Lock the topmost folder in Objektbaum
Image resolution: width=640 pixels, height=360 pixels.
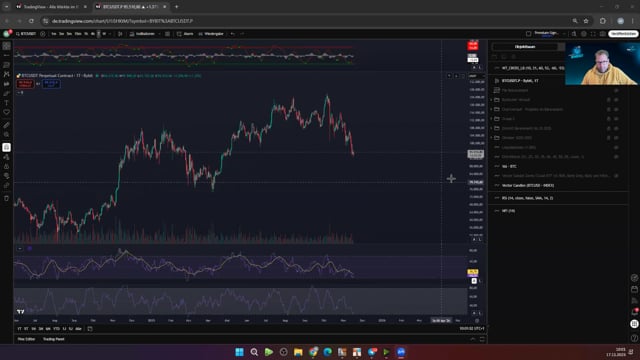pos(609,100)
